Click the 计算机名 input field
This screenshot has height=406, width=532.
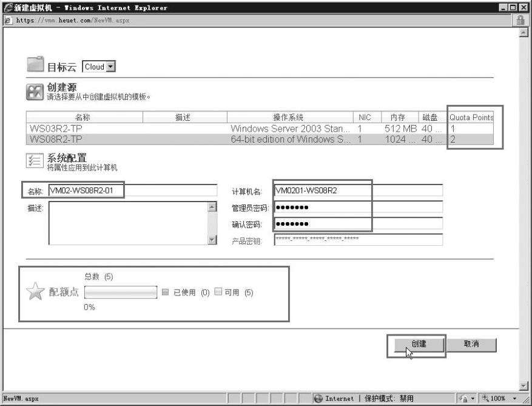pos(359,190)
